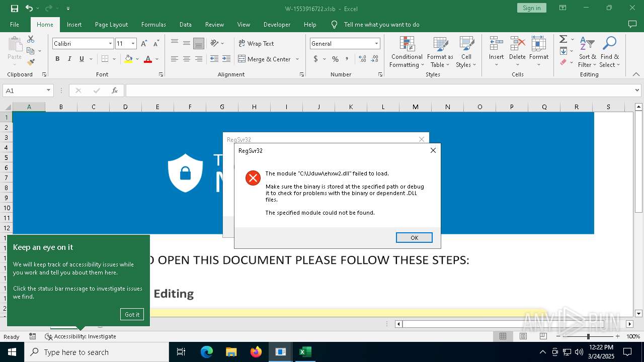Click the Middle Align icon
The image size is (644, 362).
(x=187, y=43)
